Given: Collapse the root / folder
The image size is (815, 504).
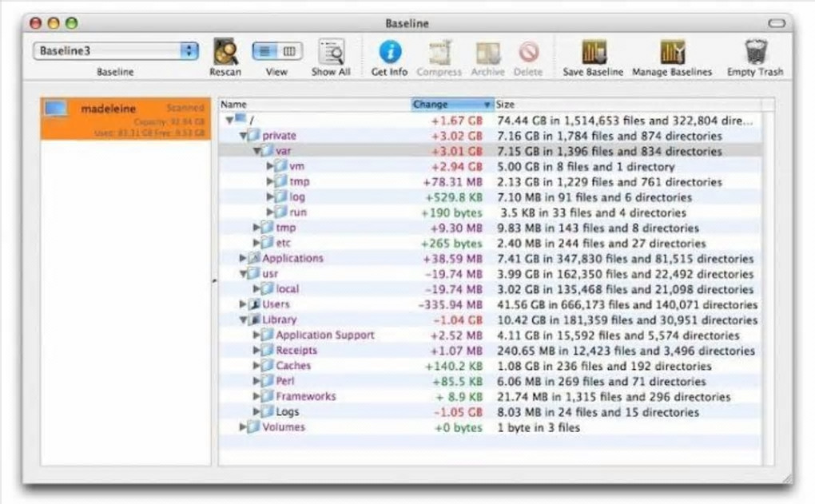Looking at the screenshot, I should coord(229,121).
